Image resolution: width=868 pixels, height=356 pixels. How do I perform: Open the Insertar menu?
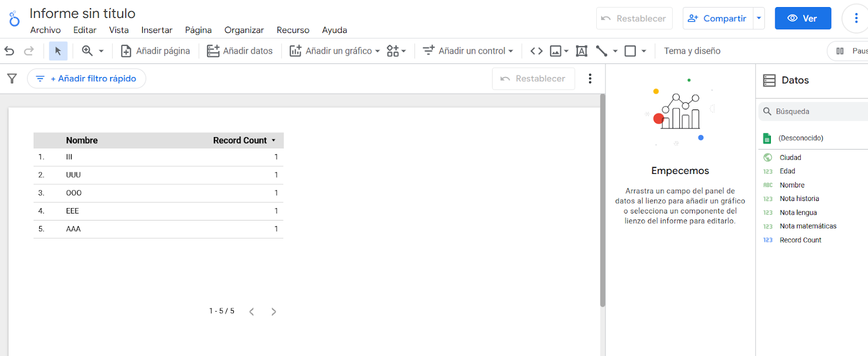point(156,30)
